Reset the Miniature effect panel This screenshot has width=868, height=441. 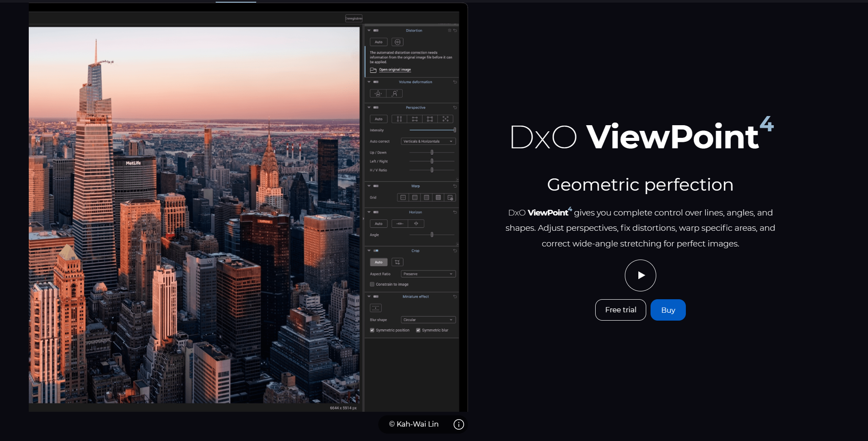pos(455,297)
